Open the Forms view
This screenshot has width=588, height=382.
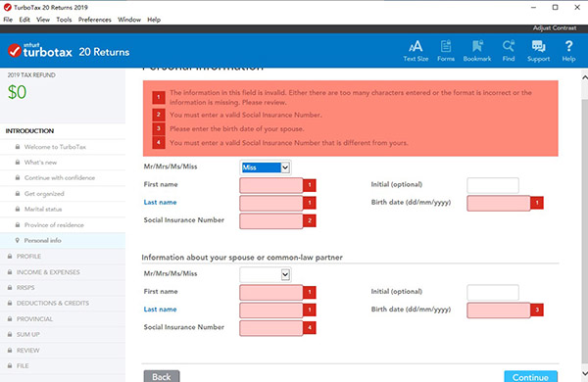pyautogui.click(x=446, y=51)
